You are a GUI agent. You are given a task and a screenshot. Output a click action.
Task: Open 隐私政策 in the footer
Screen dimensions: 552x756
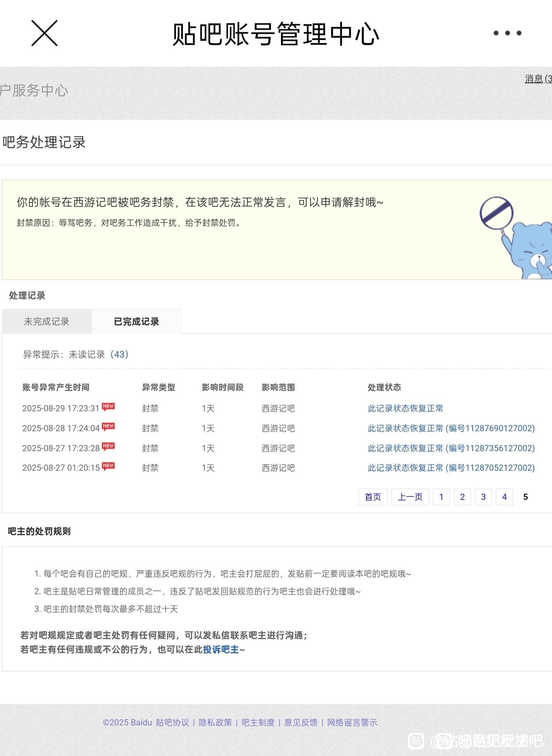[215, 722]
